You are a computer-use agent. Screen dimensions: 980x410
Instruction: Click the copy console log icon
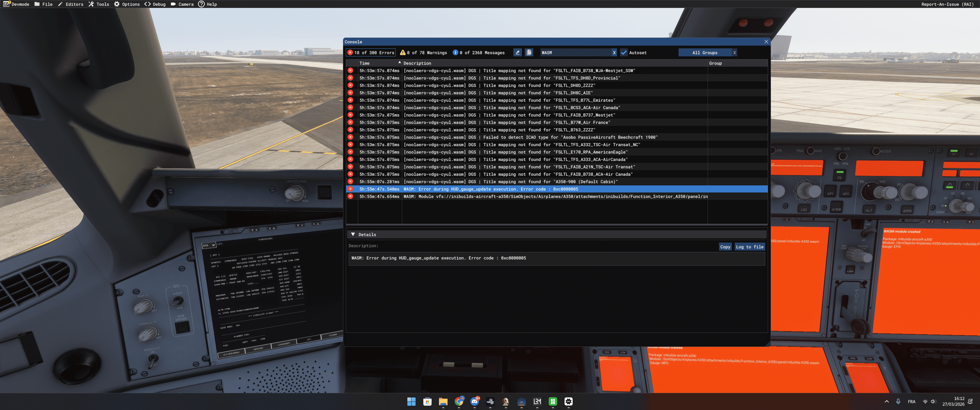[529, 52]
